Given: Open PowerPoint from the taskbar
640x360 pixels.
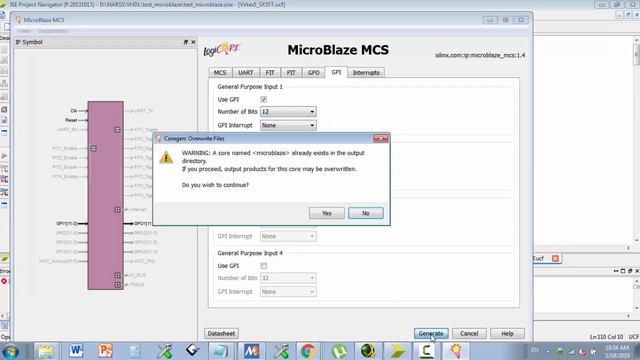Looking at the screenshot, I should (105, 351).
